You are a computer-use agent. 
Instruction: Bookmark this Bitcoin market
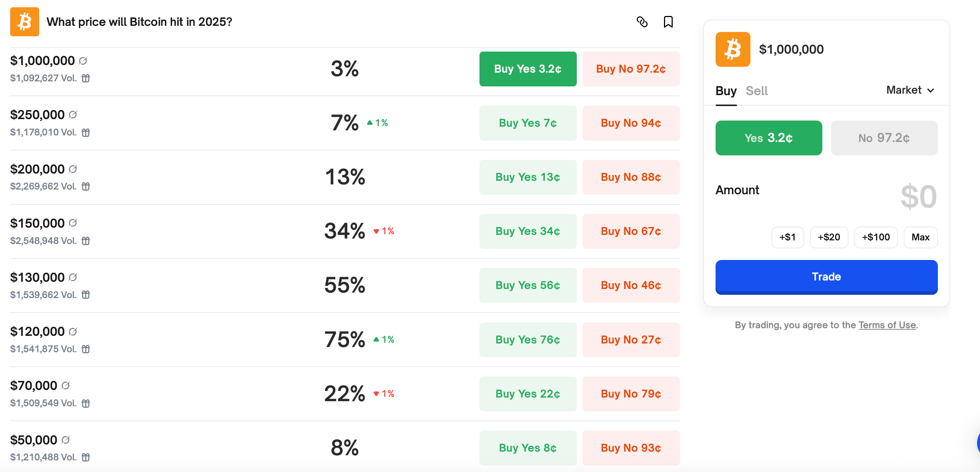tap(668, 22)
